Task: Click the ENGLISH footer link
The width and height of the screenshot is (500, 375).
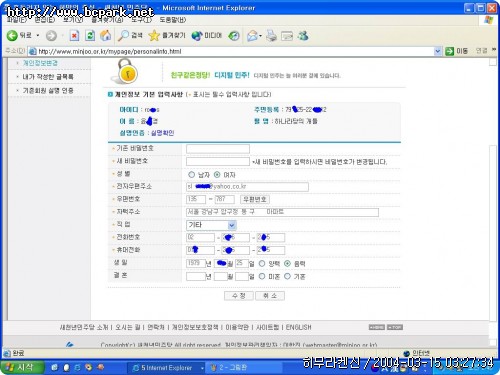Action: (x=298, y=327)
